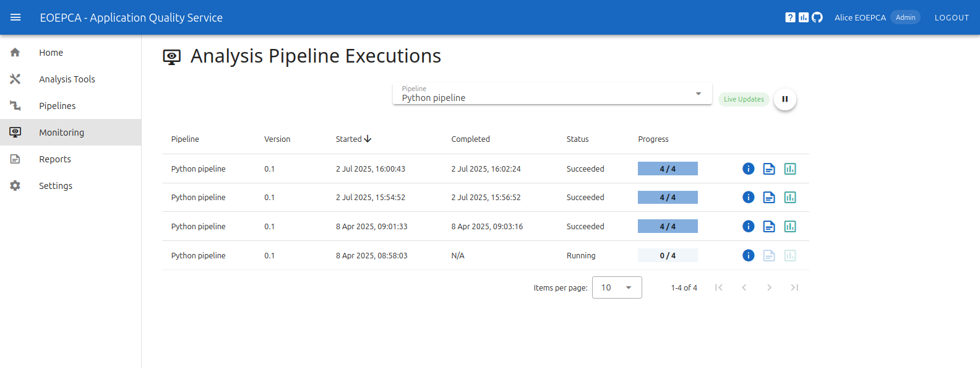The image size is (980, 368).
Task: Click the Alice EOEPCA user name
Action: tap(860, 17)
